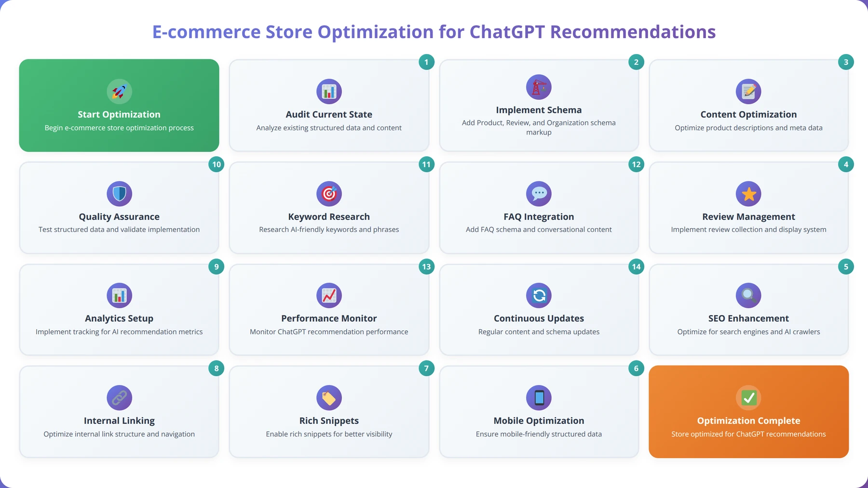Image resolution: width=868 pixels, height=488 pixels.
Task: Select the step 13 number badge
Action: [x=426, y=267]
